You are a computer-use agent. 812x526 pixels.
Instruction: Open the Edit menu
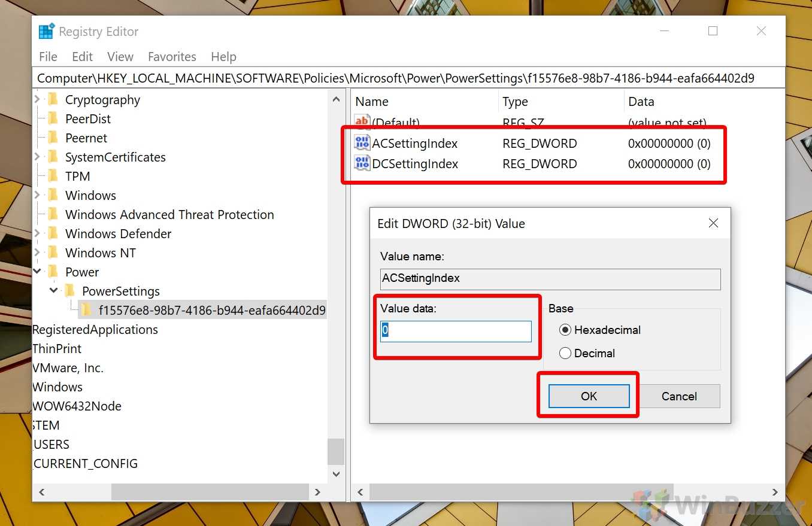[x=82, y=56]
